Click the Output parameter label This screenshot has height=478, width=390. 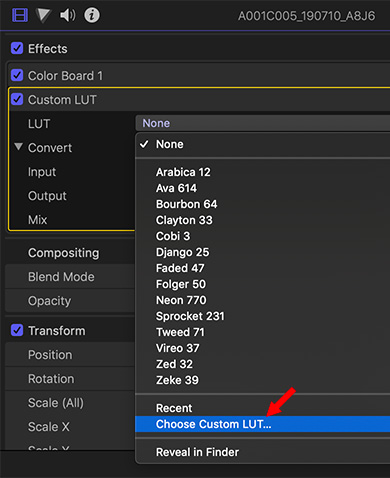coord(47,196)
